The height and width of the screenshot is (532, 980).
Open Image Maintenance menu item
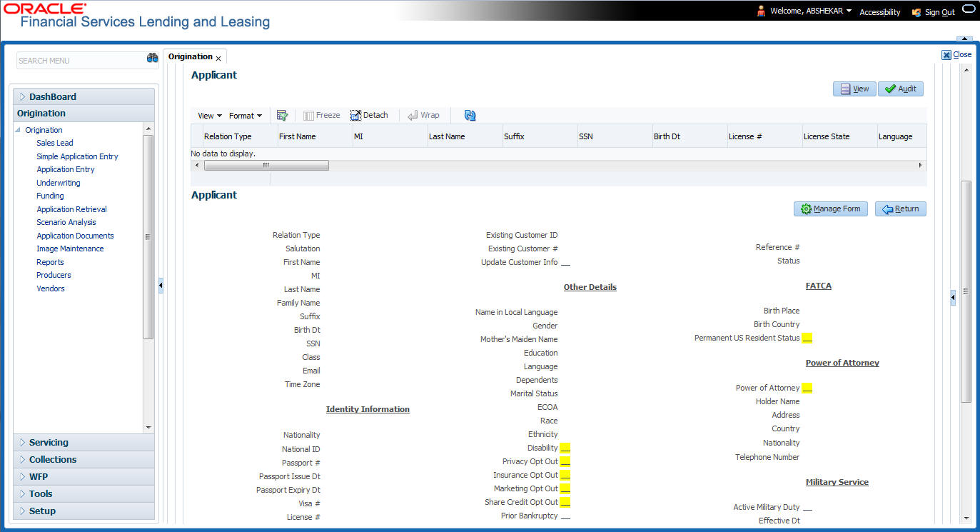pyautogui.click(x=70, y=249)
